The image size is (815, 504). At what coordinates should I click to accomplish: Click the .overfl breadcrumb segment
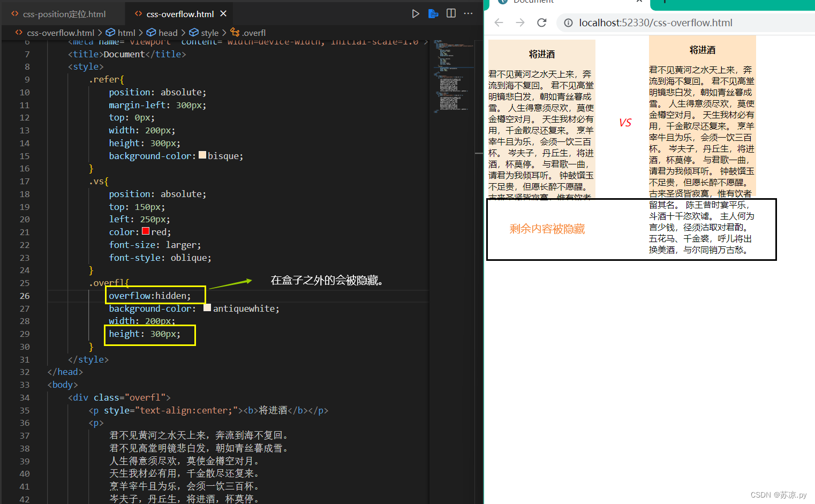click(x=254, y=33)
